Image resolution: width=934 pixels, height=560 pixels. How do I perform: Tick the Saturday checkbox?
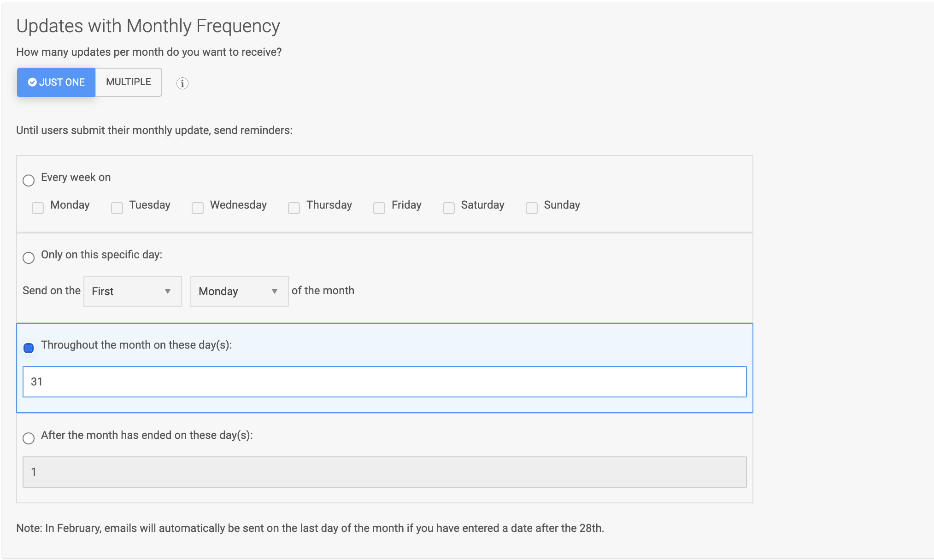pos(449,208)
